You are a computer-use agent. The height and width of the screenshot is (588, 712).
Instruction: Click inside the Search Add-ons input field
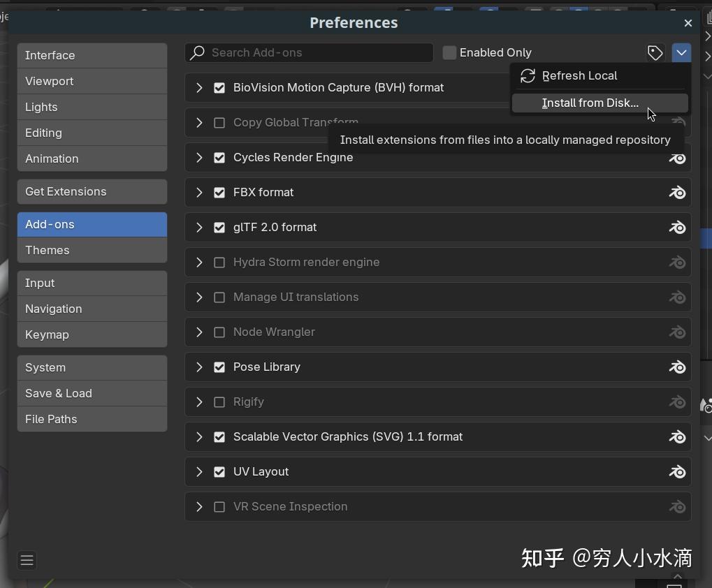(314, 52)
